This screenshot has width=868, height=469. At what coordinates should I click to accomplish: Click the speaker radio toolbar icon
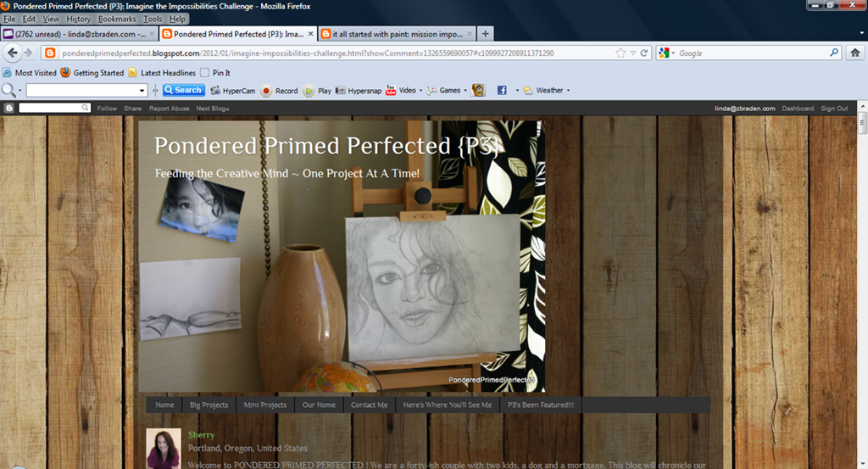[x=478, y=90]
